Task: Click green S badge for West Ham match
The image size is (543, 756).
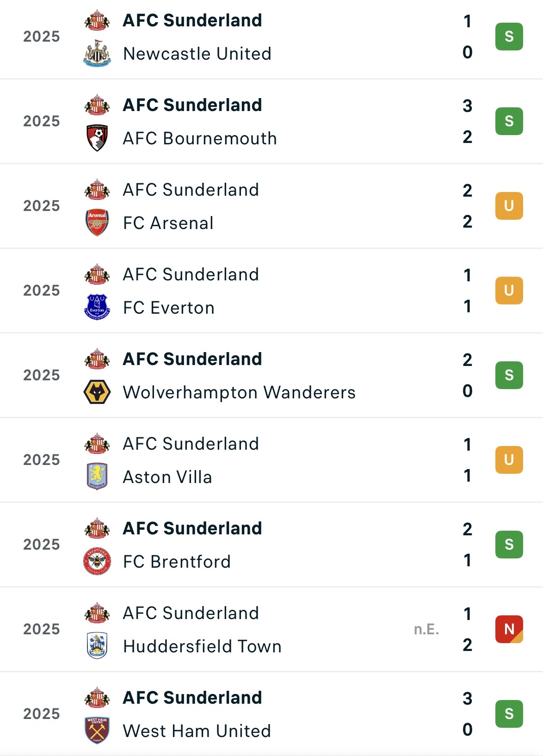Action: [x=509, y=714]
